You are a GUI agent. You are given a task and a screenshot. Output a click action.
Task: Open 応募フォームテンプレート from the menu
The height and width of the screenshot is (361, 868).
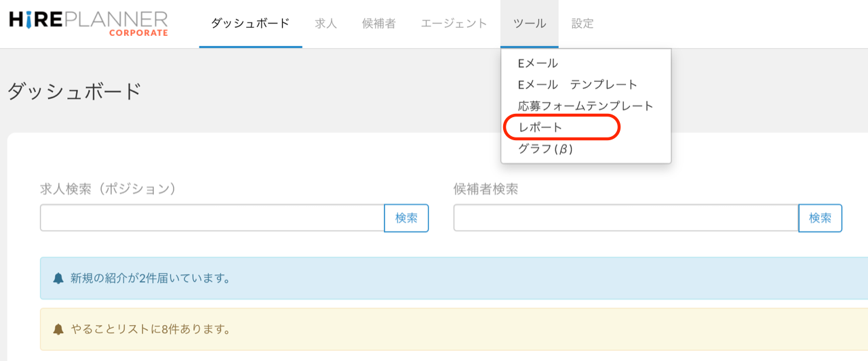coord(585,106)
